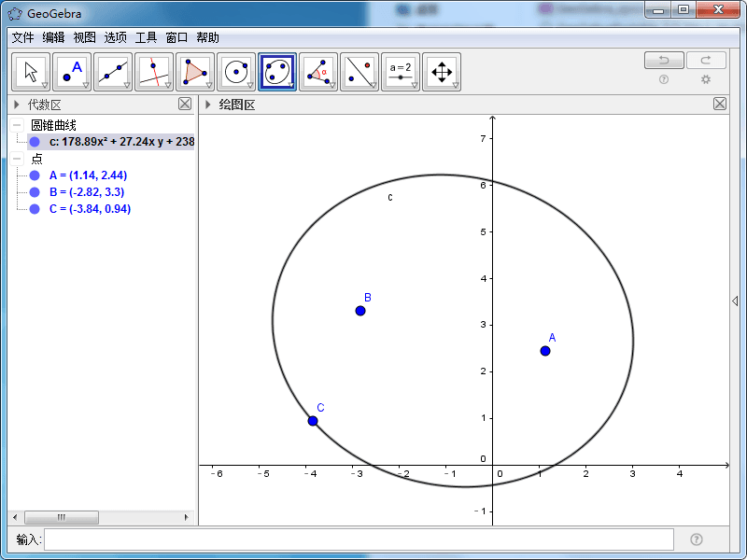Activate the Angle measurement tool
The height and width of the screenshot is (560, 747).
coord(318,71)
